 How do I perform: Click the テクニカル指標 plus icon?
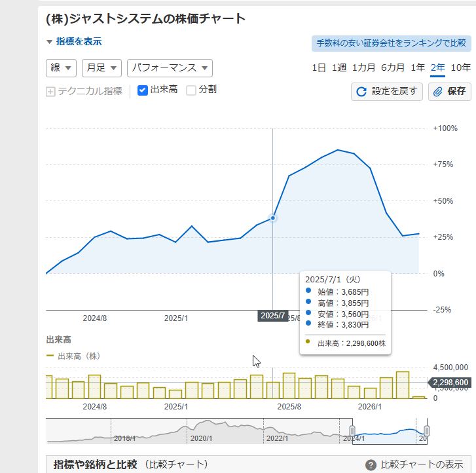(50, 91)
